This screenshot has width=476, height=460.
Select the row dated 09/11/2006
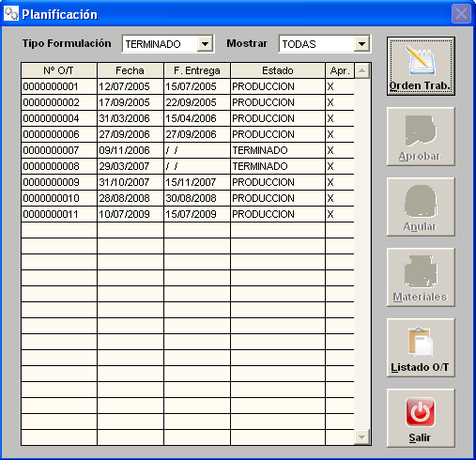[188, 150]
